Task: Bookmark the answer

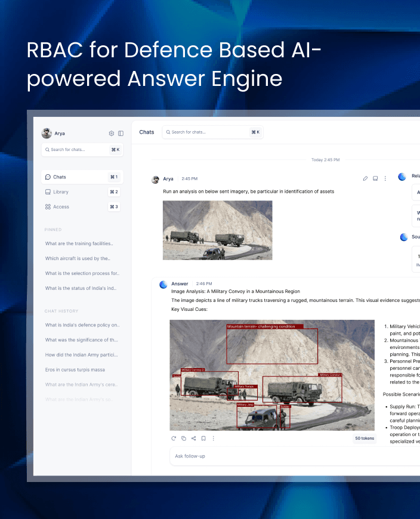Action: 203,438
